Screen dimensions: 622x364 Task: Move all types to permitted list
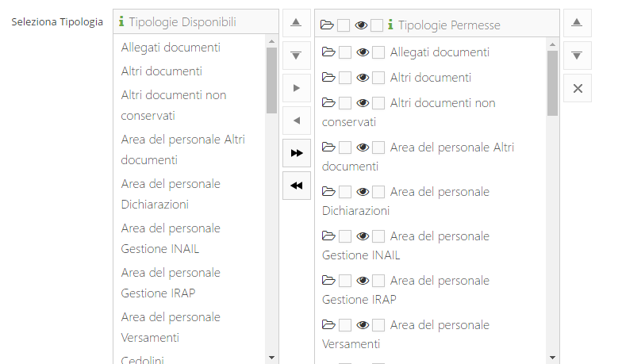tap(297, 152)
